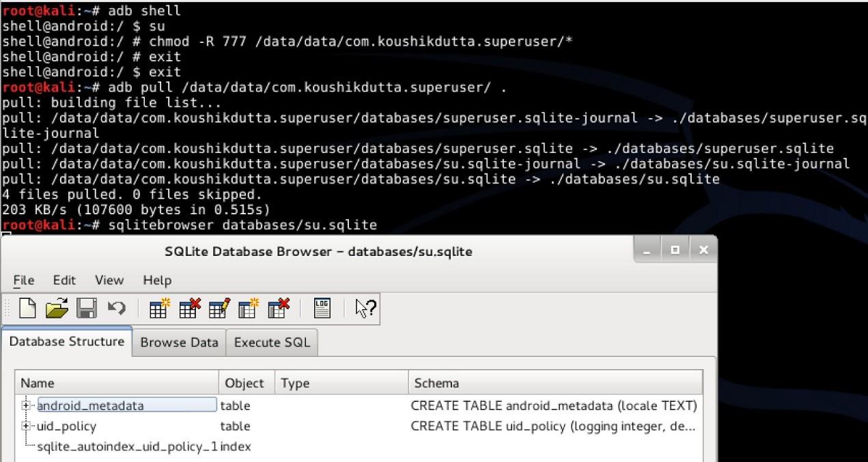Expand the android_metadata table node
Viewport: 868px width, 462px height.
pyautogui.click(x=27, y=405)
